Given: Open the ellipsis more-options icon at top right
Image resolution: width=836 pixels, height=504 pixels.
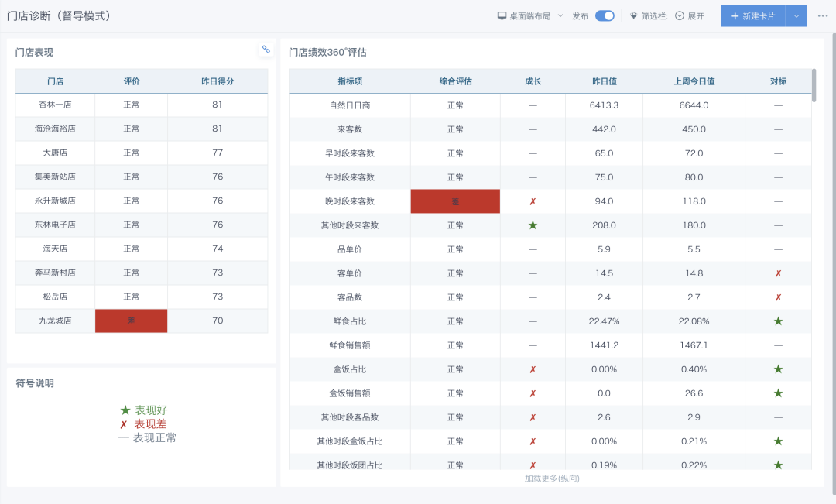Looking at the screenshot, I should pyautogui.click(x=823, y=15).
